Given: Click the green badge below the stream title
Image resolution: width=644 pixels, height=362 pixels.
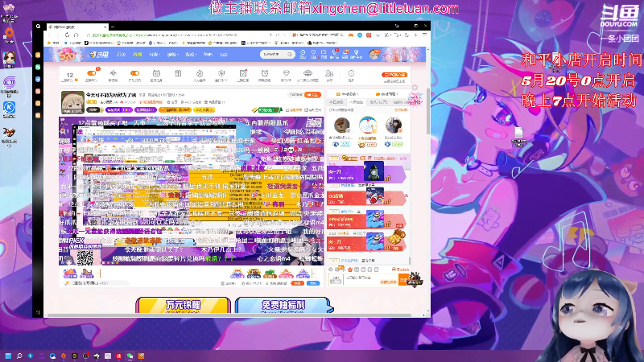Looking at the screenshot, I should pyautogui.click(x=270, y=110).
